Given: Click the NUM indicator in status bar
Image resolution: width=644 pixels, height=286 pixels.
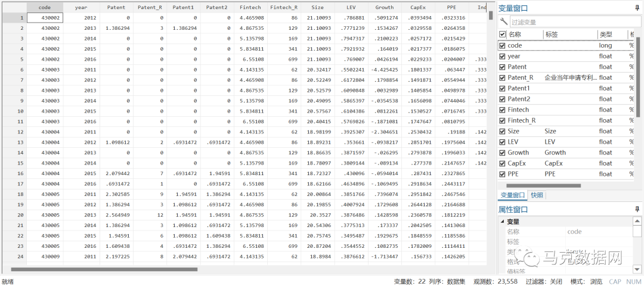Looking at the screenshot, I should [633, 281].
